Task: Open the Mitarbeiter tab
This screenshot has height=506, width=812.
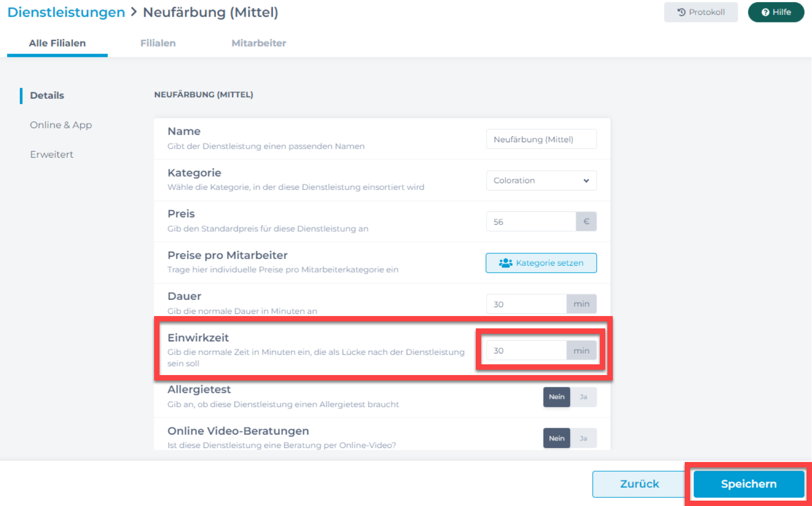Action: tap(259, 43)
